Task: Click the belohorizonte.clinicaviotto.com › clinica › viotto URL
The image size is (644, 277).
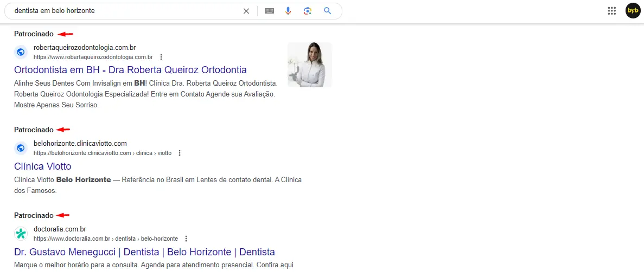Action: pos(103,153)
